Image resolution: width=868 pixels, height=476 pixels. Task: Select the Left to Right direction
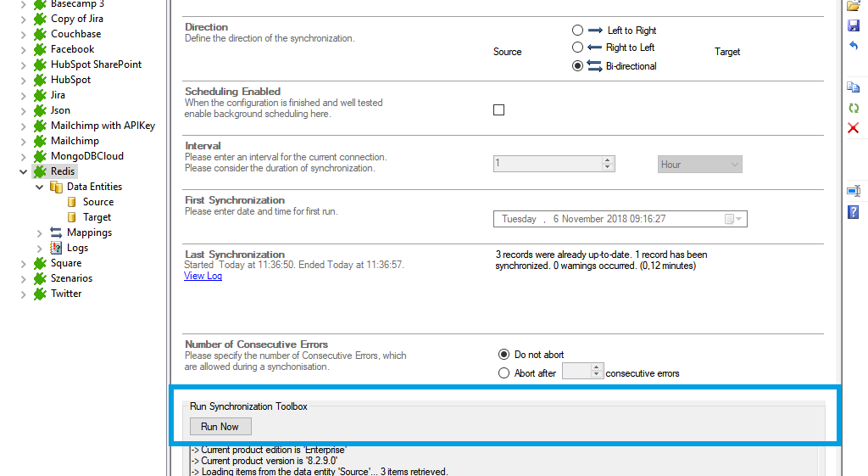click(x=578, y=31)
